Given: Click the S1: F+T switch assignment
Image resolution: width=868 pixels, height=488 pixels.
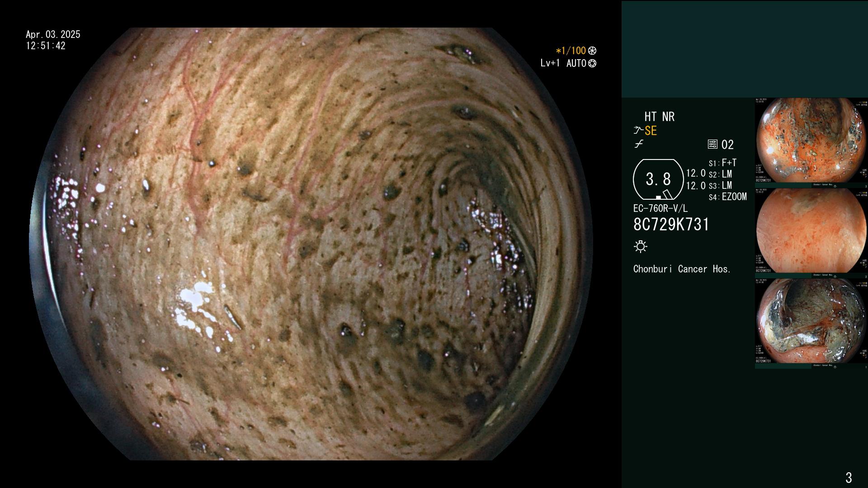Looking at the screenshot, I should pyautogui.click(x=722, y=163).
